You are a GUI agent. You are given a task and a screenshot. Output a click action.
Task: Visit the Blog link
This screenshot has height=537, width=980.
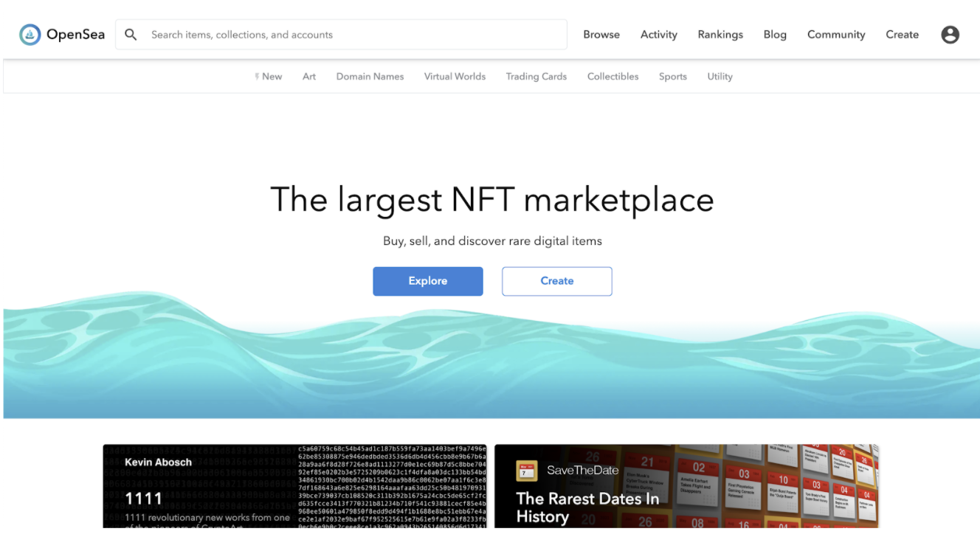point(774,35)
